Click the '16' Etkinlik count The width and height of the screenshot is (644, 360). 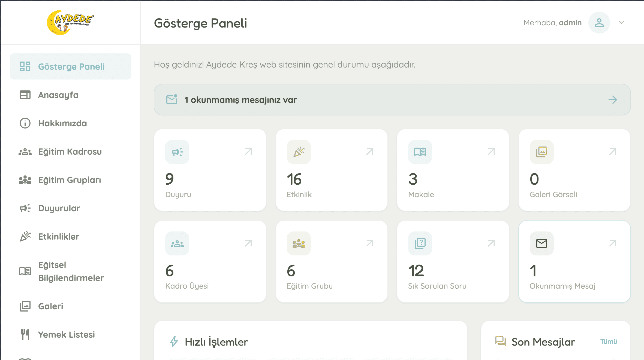294,179
